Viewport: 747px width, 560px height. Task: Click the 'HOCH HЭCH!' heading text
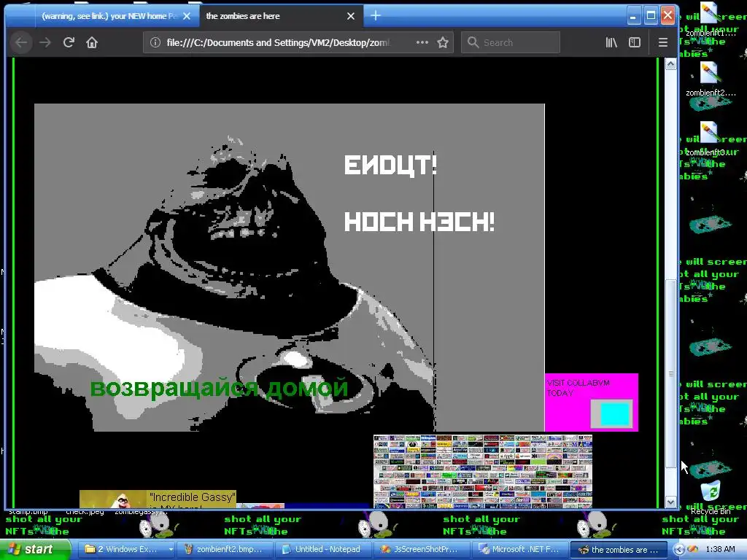(419, 222)
